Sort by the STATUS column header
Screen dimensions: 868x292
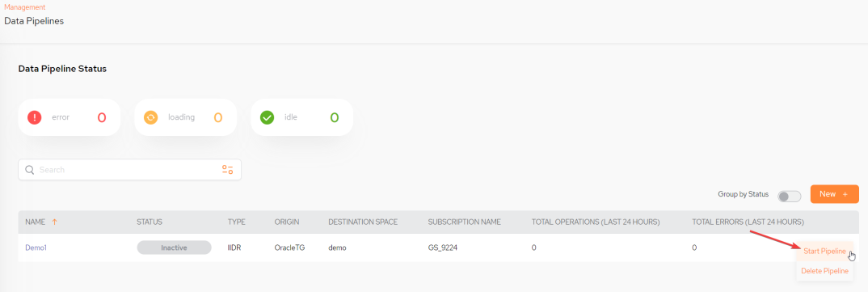[x=150, y=222]
